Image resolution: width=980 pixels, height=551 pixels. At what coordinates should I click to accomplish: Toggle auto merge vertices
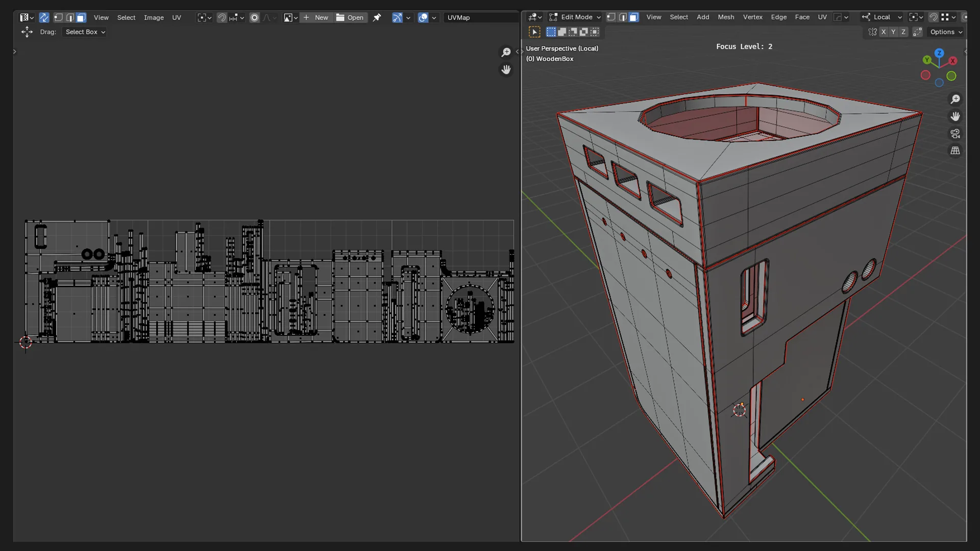click(x=917, y=32)
